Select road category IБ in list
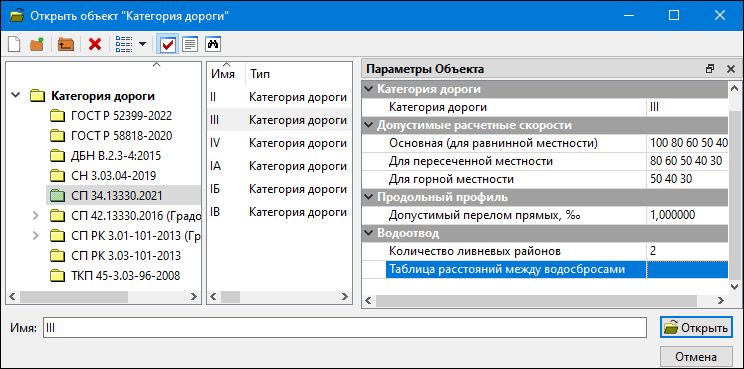Image resolution: width=744 pixels, height=369 pixels. 279,189
